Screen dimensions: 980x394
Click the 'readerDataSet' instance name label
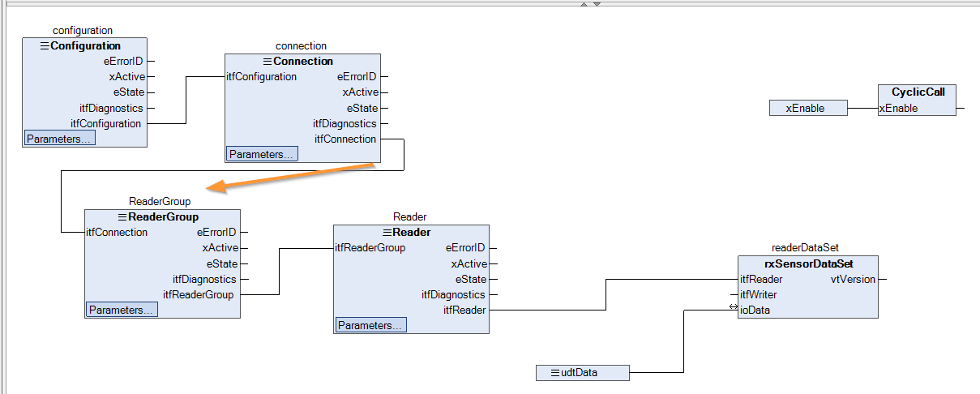pos(805,247)
